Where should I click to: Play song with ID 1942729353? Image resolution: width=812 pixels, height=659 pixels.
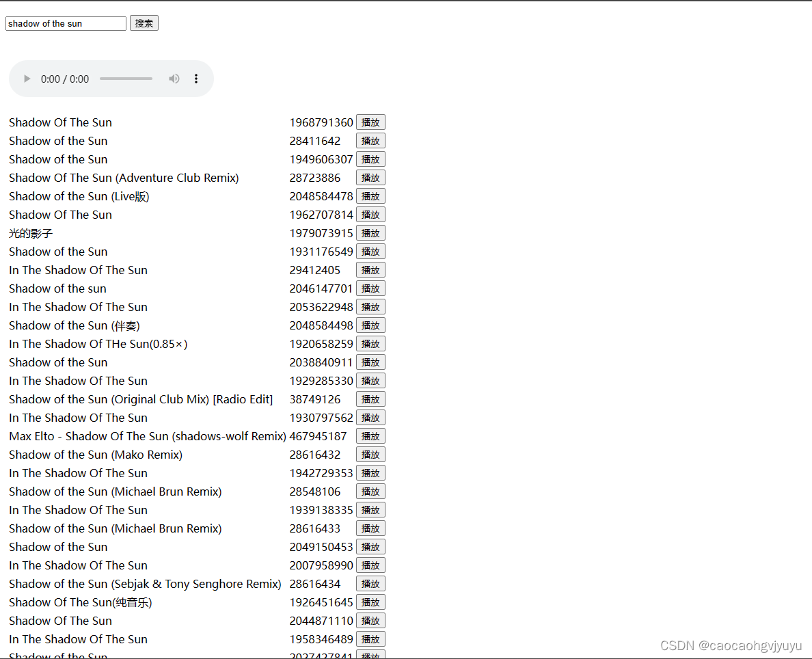pyautogui.click(x=370, y=473)
